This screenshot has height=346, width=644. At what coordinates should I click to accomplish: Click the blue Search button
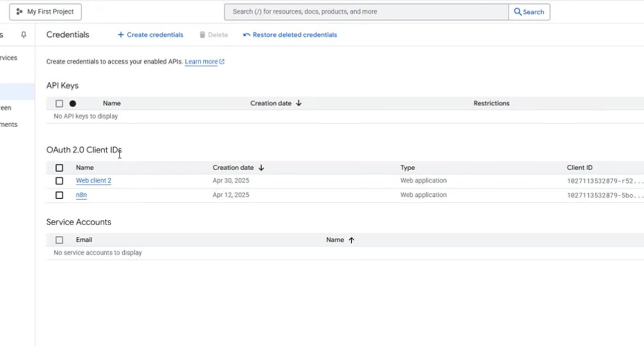click(x=529, y=12)
